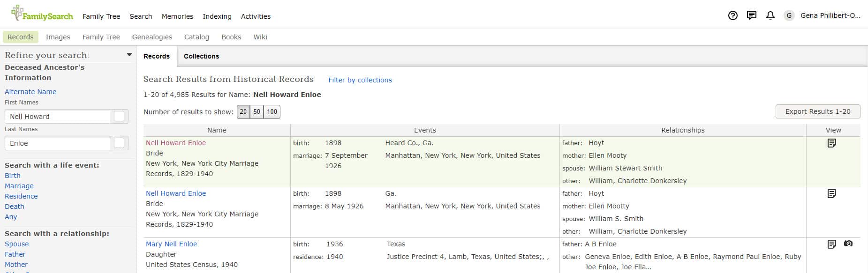
Task: Click Justice Precinct 4, Lamb, Texas residence text
Action: 468,257
